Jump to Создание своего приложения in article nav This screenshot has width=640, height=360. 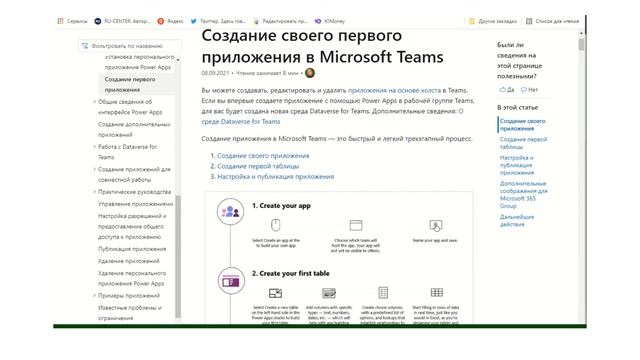tap(522, 124)
